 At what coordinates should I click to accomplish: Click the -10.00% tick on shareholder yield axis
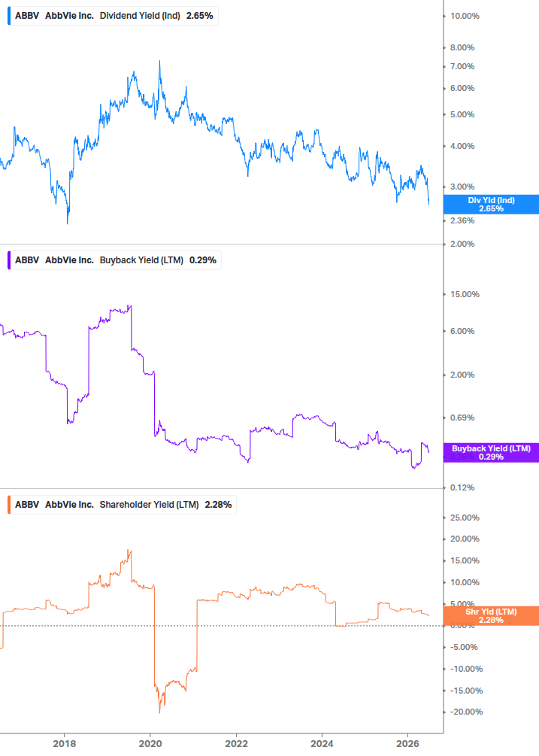click(x=466, y=669)
